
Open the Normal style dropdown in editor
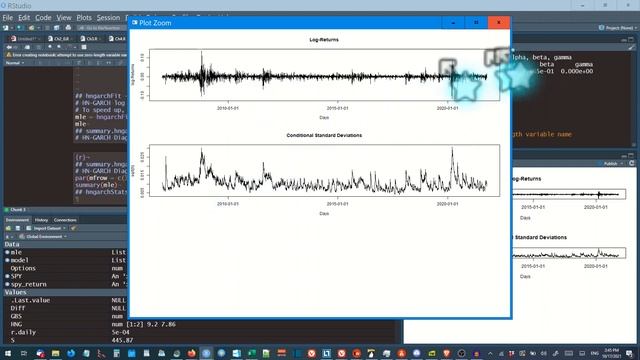[15, 63]
